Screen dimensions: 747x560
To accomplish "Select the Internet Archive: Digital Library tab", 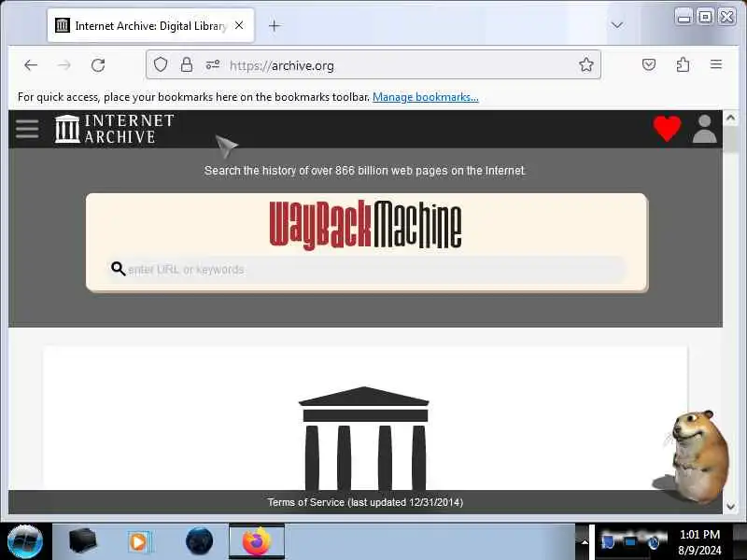I will 150,26.
